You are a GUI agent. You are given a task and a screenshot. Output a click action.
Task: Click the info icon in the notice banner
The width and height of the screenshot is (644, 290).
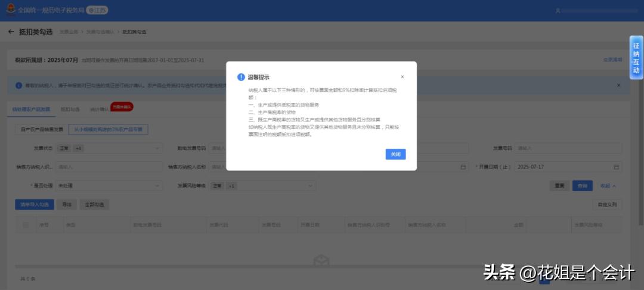[18, 86]
